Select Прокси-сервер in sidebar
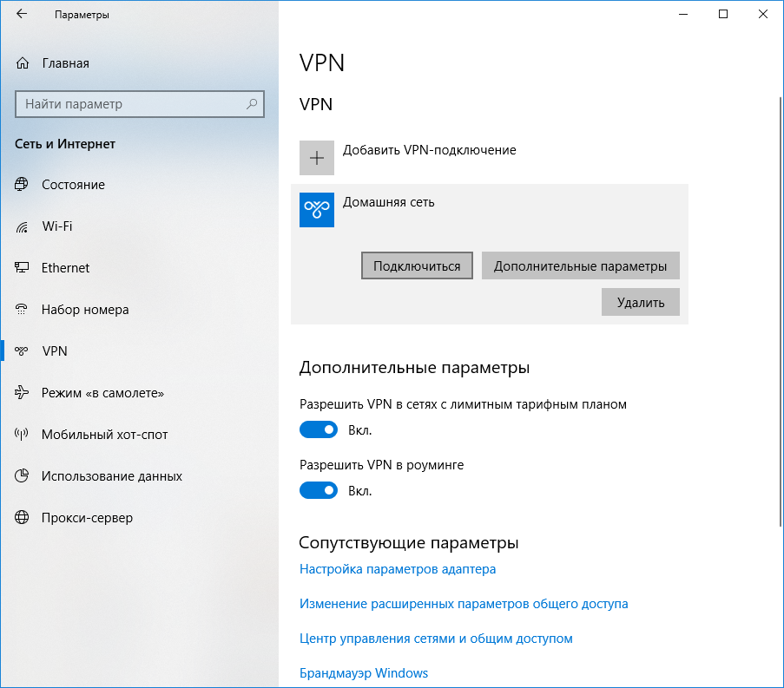This screenshot has height=688, width=784. point(87,518)
